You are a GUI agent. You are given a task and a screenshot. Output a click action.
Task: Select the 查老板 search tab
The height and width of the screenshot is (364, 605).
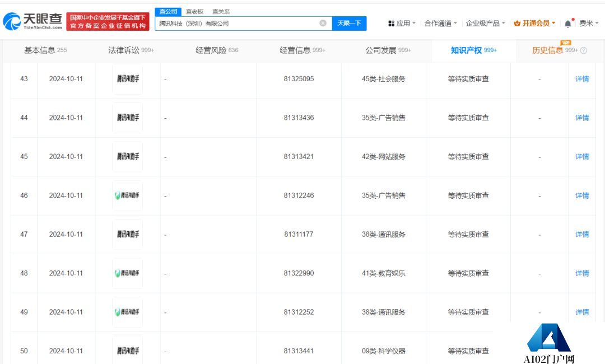(194, 11)
